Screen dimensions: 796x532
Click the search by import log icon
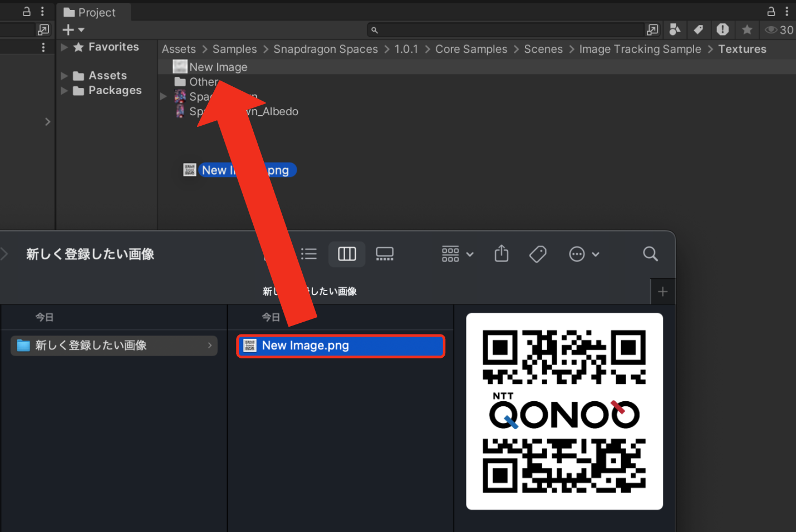(x=723, y=29)
